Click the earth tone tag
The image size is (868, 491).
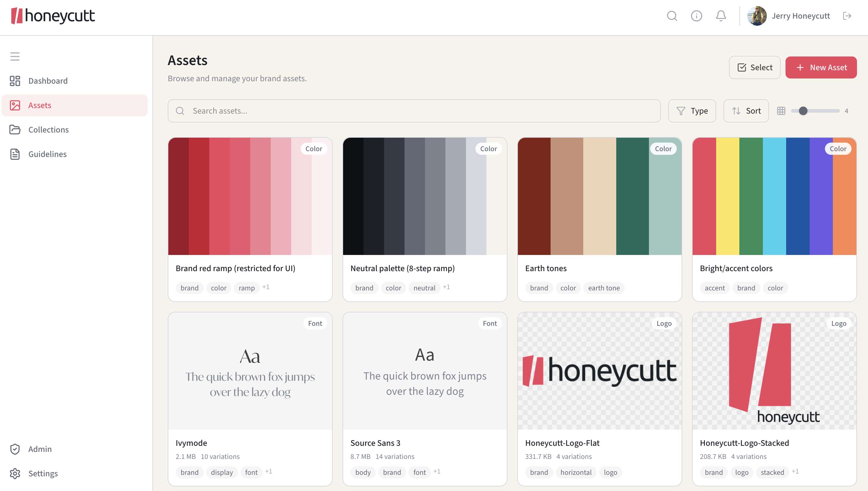[604, 288]
